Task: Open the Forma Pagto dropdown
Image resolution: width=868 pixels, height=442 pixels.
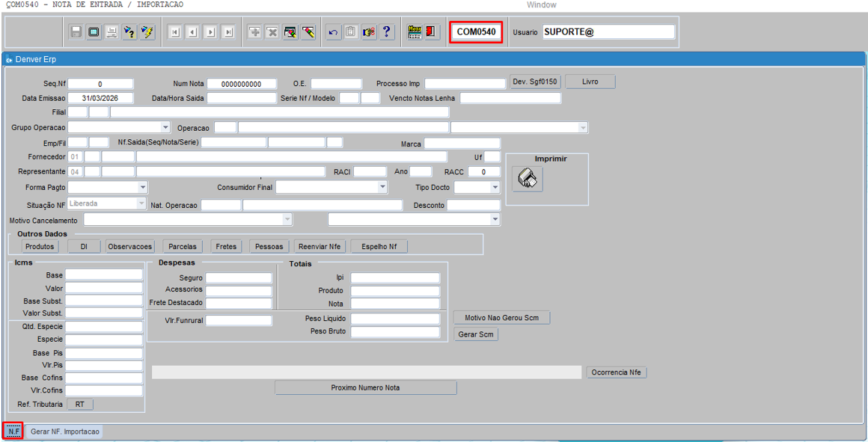Action: (x=142, y=188)
